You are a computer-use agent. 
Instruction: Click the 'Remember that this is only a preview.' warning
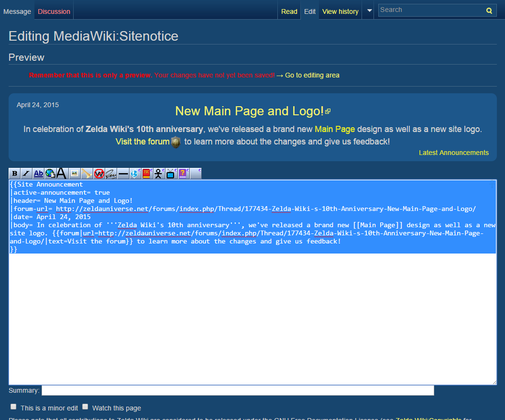tap(90, 76)
